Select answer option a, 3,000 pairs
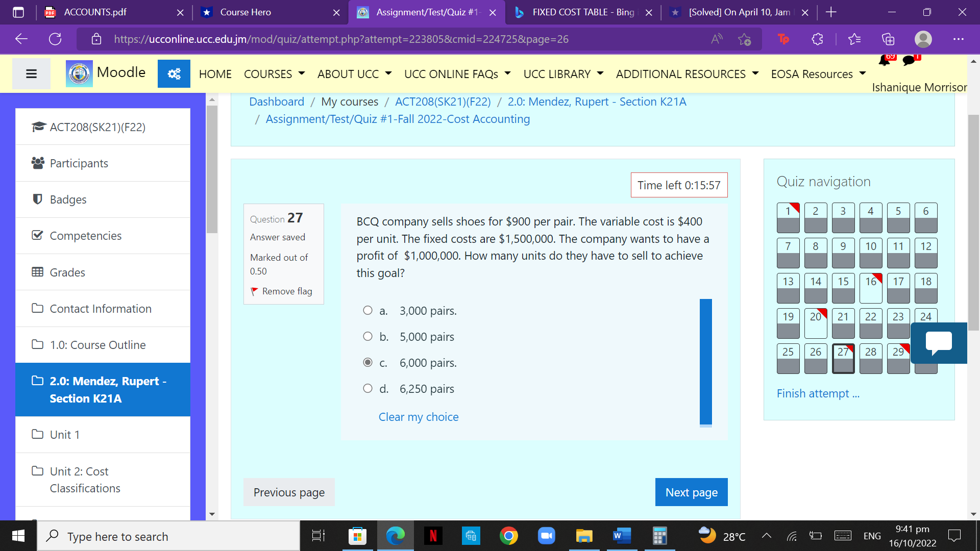Screen dimensions: 980x551 point(367,310)
